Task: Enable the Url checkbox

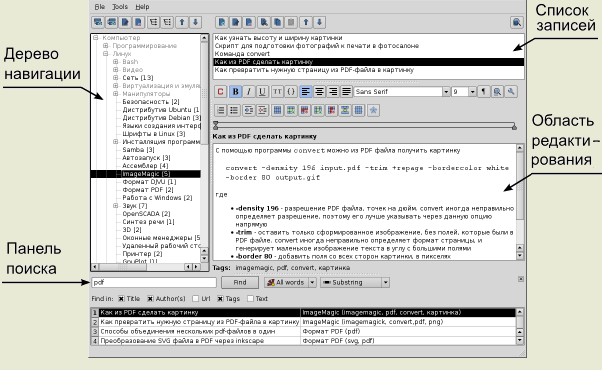Action: click(196, 299)
